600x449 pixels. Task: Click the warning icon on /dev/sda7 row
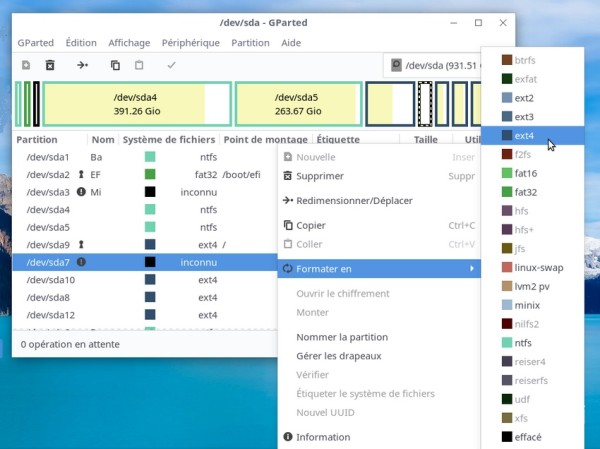pyautogui.click(x=81, y=262)
